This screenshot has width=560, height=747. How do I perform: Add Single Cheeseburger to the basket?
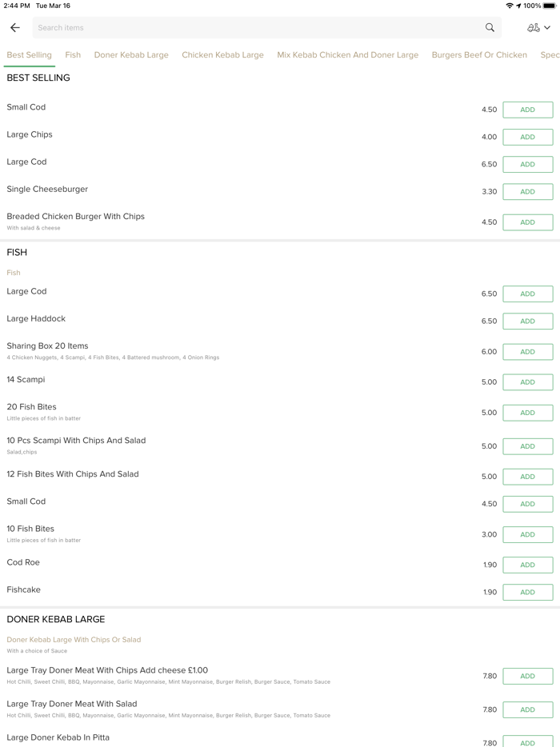(527, 192)
